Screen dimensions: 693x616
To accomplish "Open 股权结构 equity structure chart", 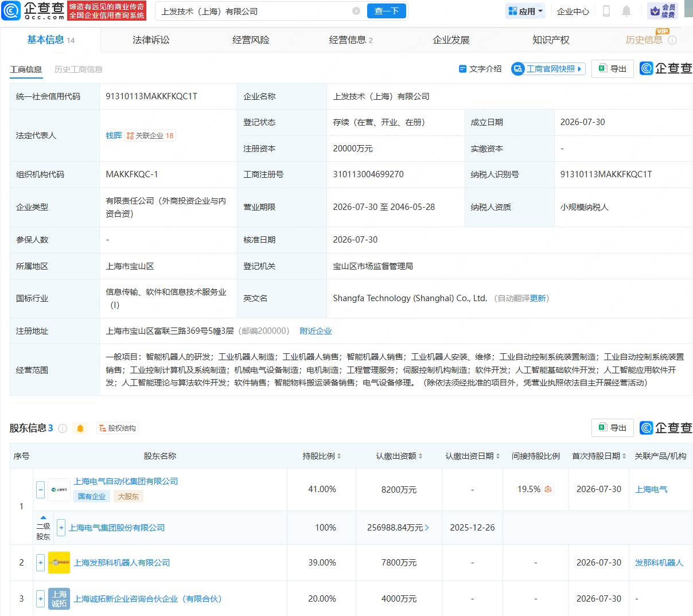I will (118, 428).
